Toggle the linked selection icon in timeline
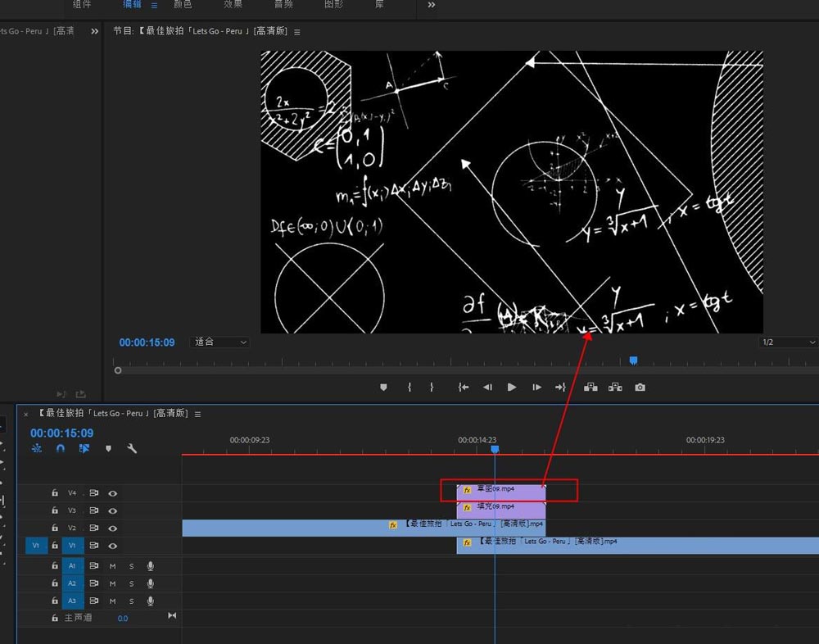The height and width of the screenshot is (644, 819). click(x=84, y=448)
